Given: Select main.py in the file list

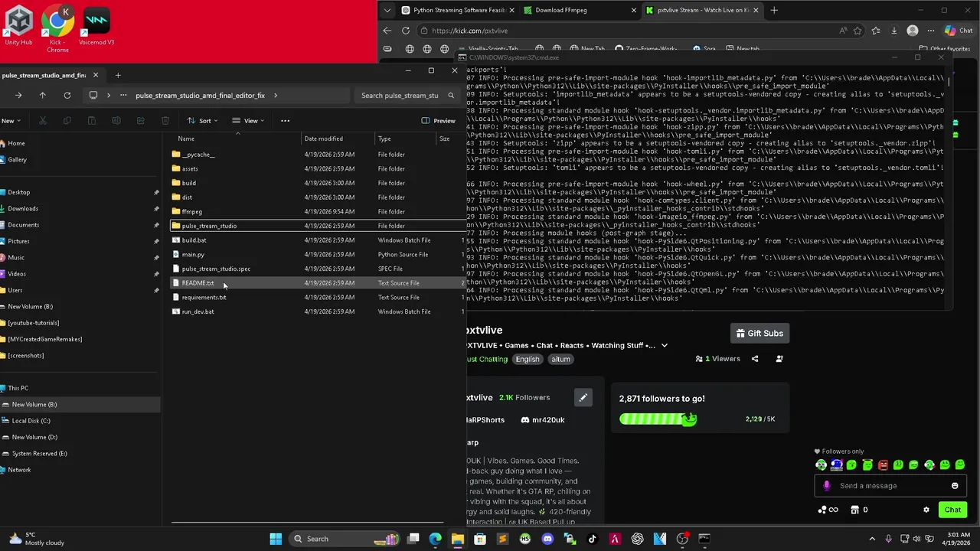Looking at the screenshot, I should [x=317, y=255].
